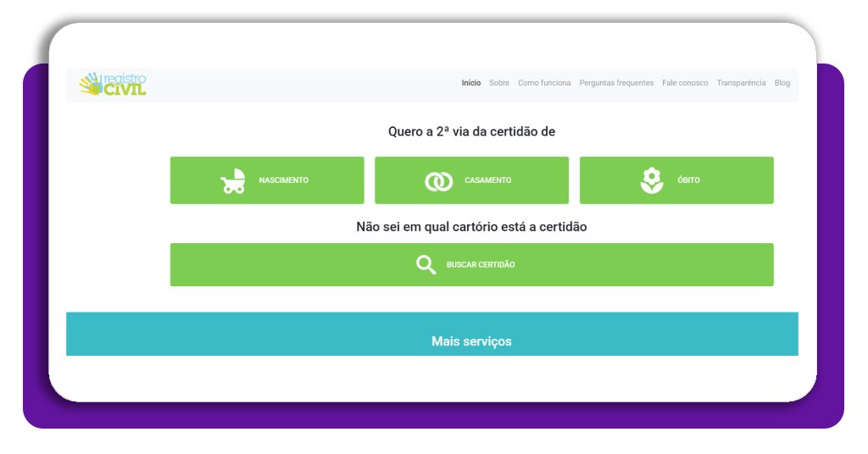Request an ÓBITO certificate
Image resolution: width=868 pixels, height=454 pixels.
click(676, 180)
